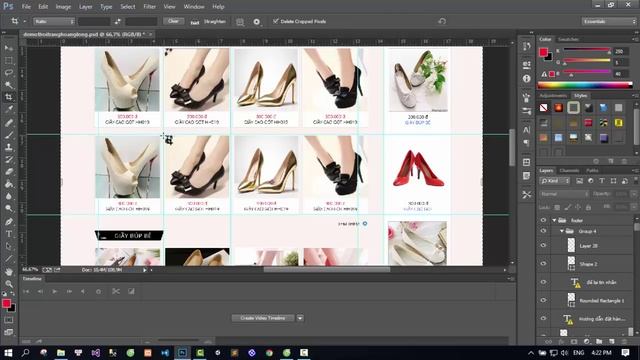Open the Layer menu

[85, 7]
